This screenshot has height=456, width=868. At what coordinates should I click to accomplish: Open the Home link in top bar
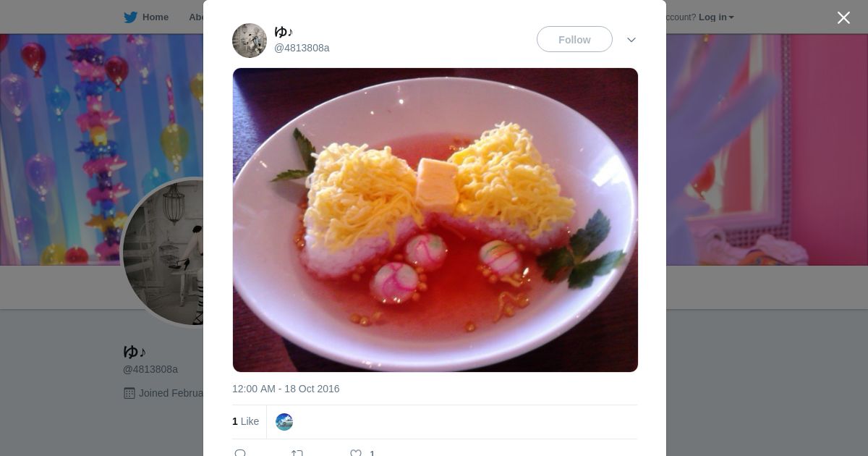(155, 17)
